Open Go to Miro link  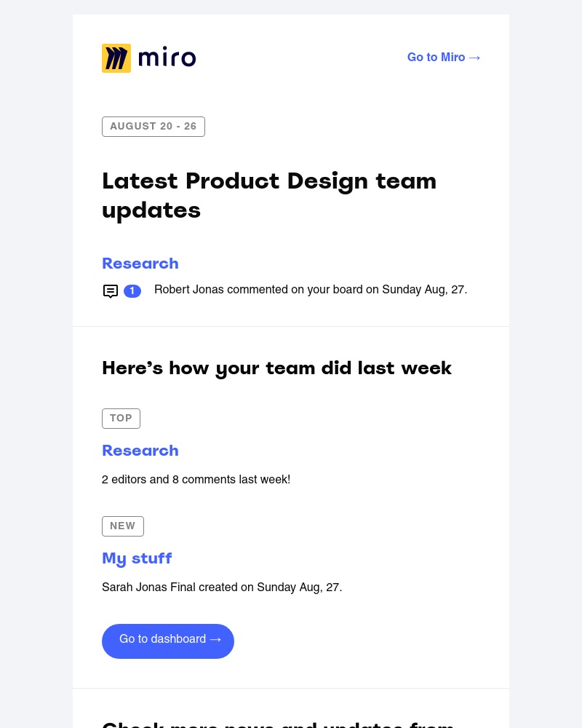click(436, 58)
